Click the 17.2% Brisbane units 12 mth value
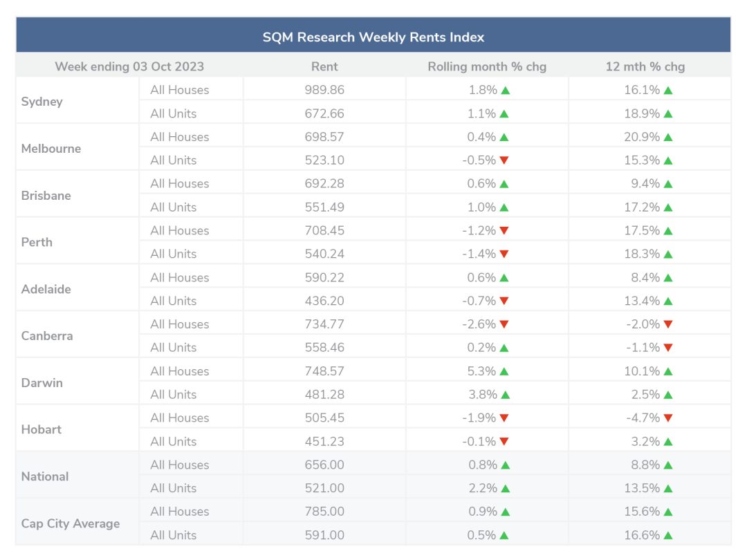 point(642,207)
